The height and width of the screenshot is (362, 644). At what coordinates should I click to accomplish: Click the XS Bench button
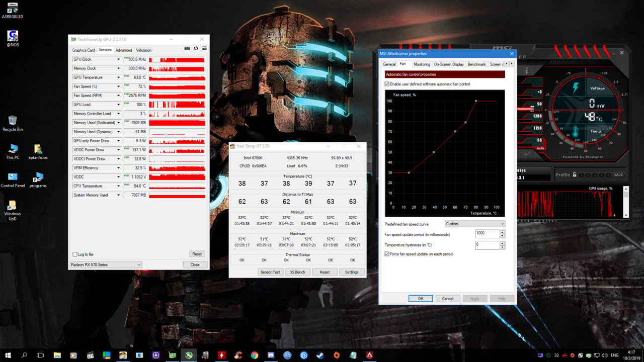point(297,272)
